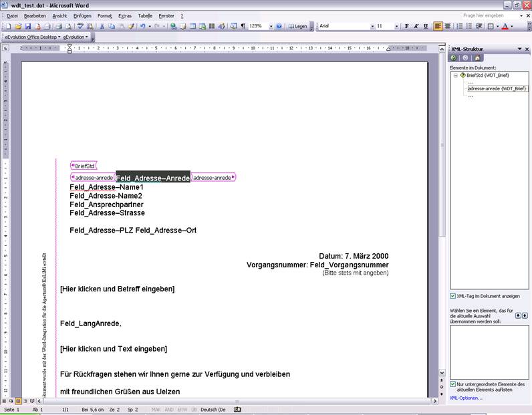Go to the XML-Struktur pane home icon
532x415 pixels.
(477, 58)
